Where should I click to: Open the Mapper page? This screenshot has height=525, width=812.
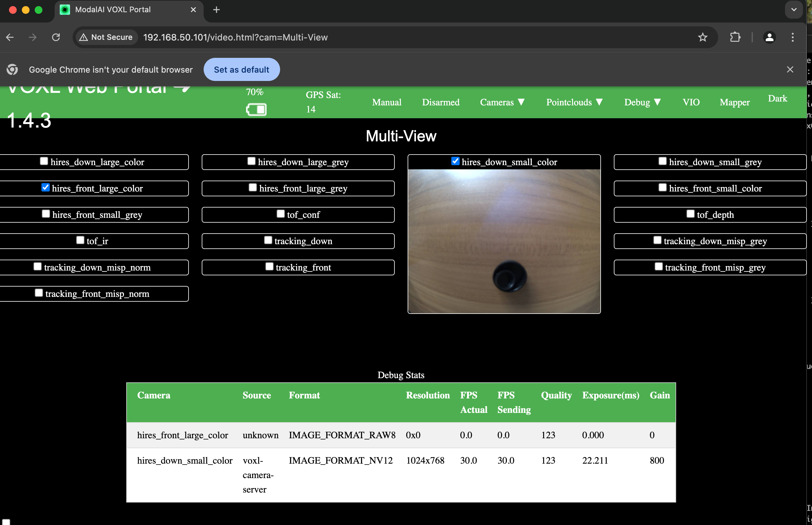(734, 102)
